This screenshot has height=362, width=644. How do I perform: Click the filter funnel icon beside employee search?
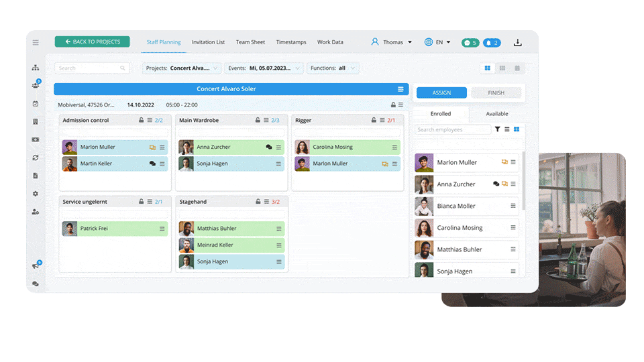[497, 129]
